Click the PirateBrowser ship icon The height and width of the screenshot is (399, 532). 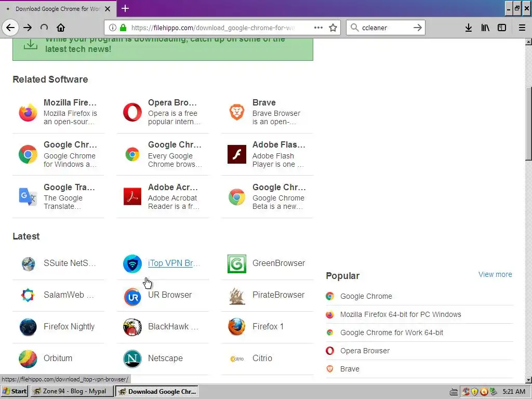pyautogui.click(x=237, y=296)
